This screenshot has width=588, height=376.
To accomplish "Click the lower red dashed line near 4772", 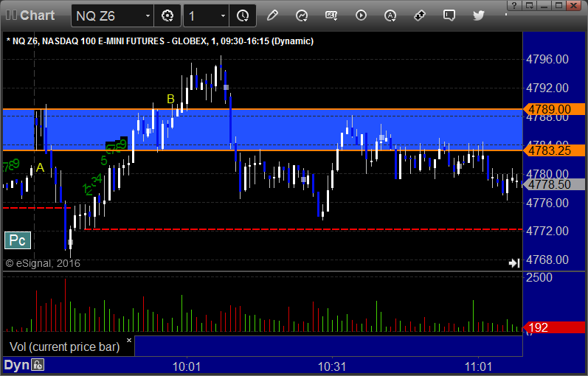I will click(x=303, y=229).
